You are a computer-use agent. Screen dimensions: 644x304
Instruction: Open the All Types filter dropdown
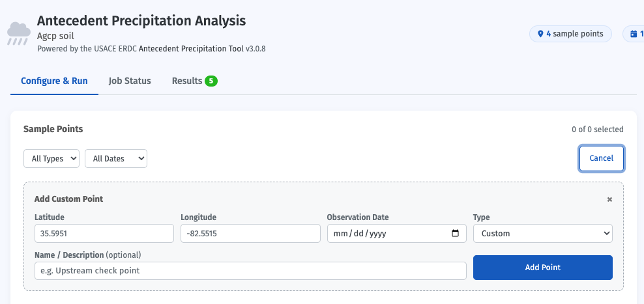click(51, 158)
